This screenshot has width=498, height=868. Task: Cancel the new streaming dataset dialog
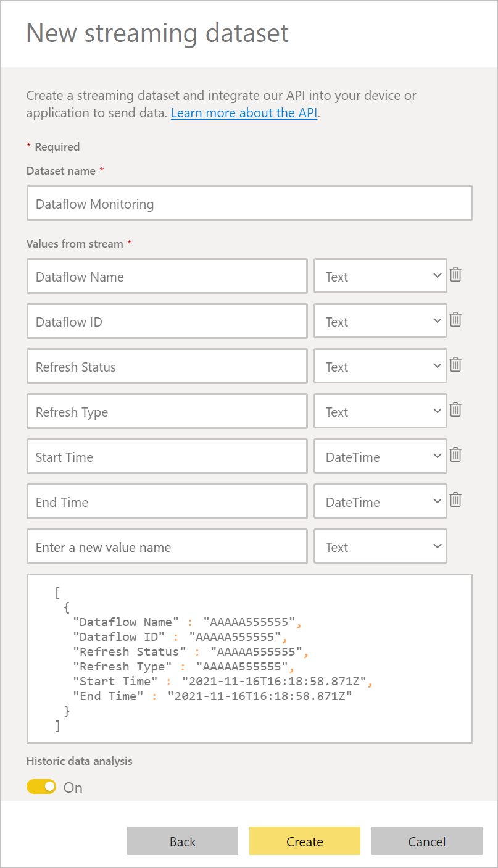(427, 841)
